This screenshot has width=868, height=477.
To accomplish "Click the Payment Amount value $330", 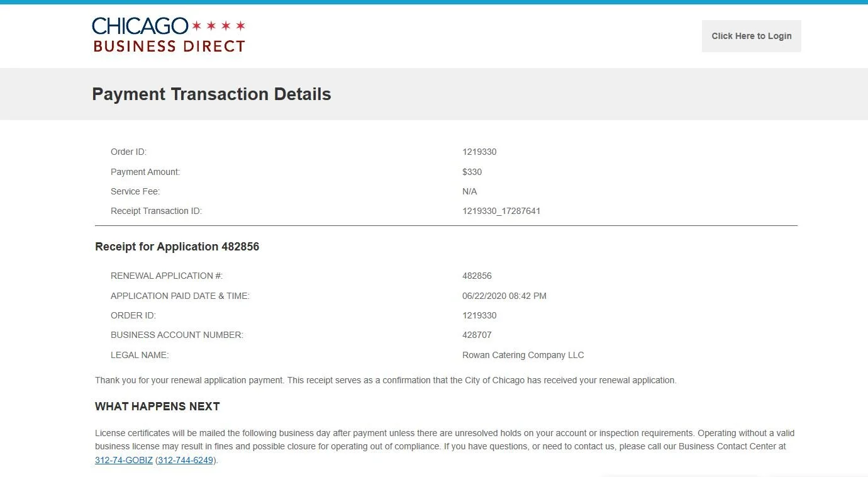I will (x=472, y=171).
